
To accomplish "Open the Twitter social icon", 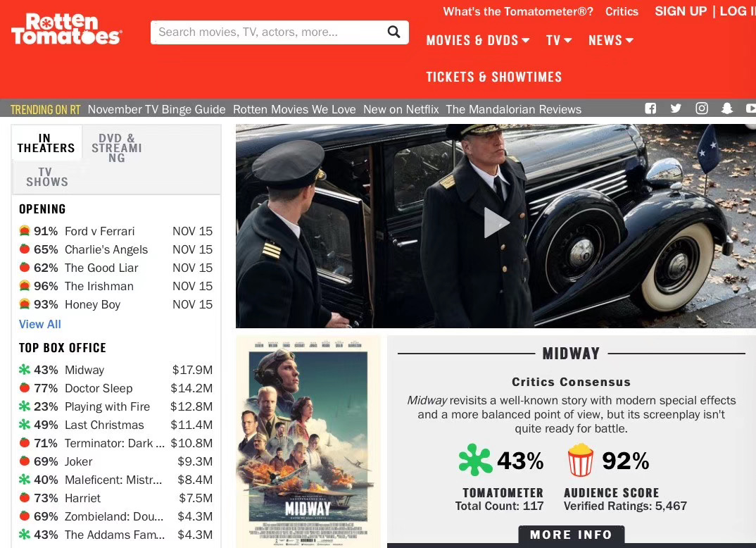I will [676, 108].
